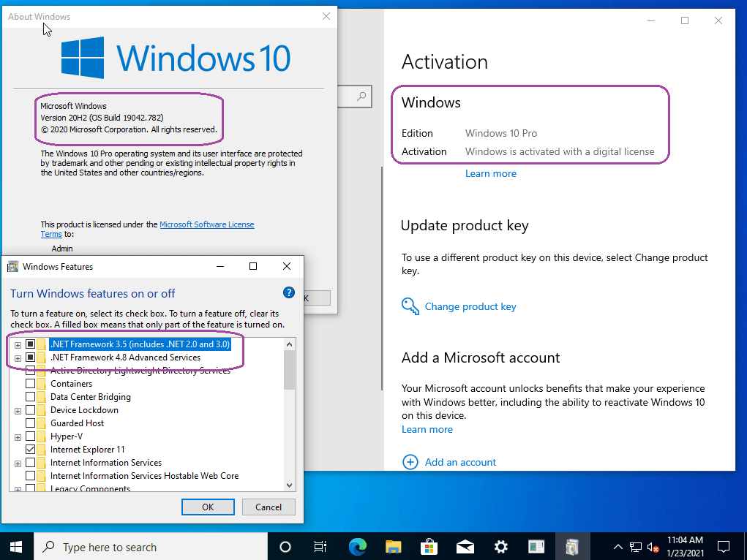The height and width of the screenshot is (560, 747).
Task: Click the key icon for Change product key
Action: pos(410,306)
